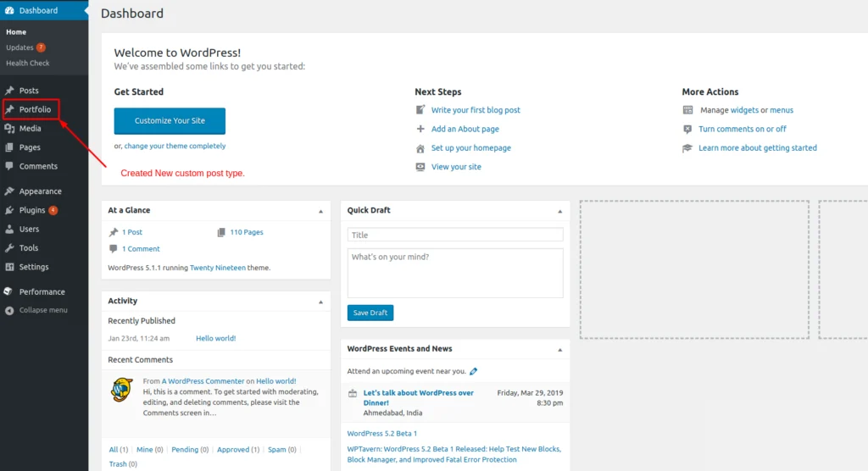Image resolution: width=868 pixels, height=471 pixels.
Task: Show All (1) comments
Action: (119, 450)
